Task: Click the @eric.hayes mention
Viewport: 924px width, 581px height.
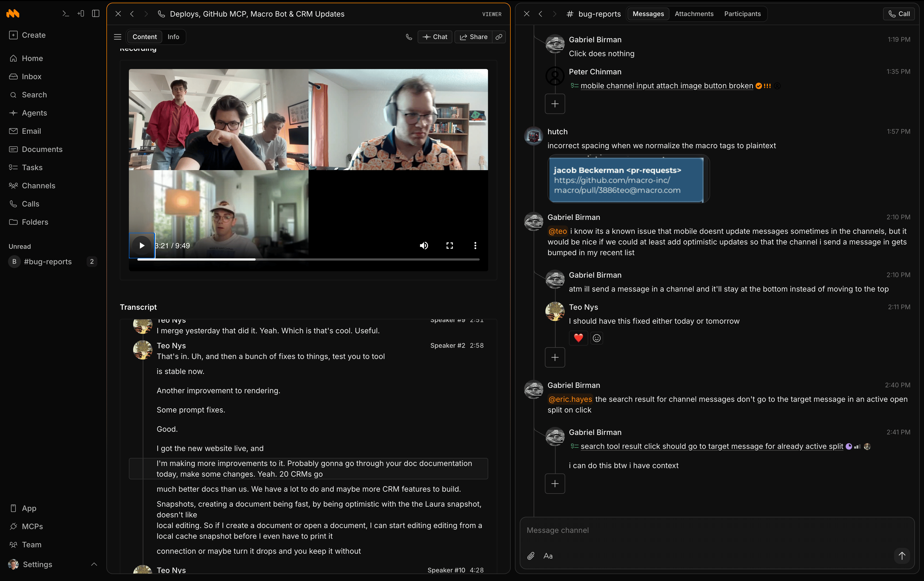Action: point(570,399)
